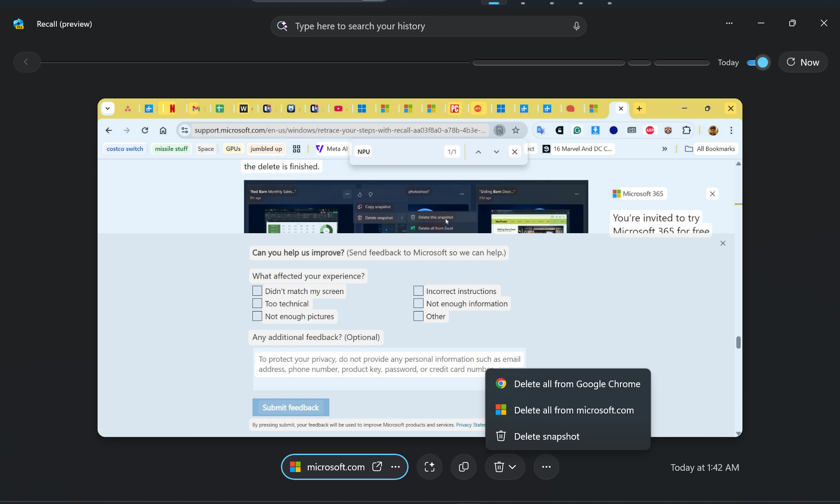The image size is (840, 504).
Task: Click the trash delete icon
Action: (x=499, y=467)
